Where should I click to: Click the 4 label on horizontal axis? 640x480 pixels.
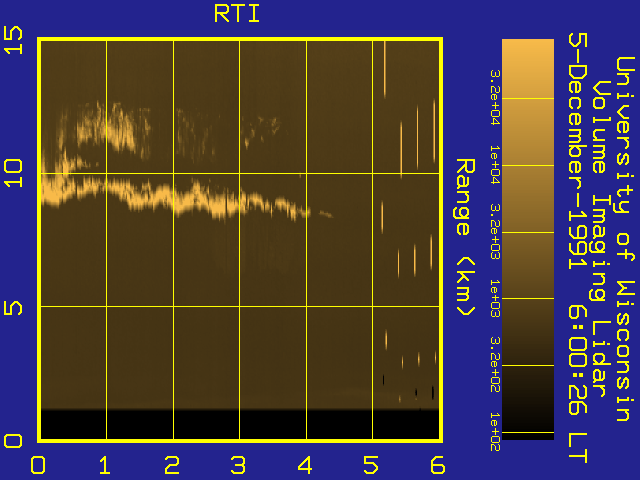(x=305, y=465)
